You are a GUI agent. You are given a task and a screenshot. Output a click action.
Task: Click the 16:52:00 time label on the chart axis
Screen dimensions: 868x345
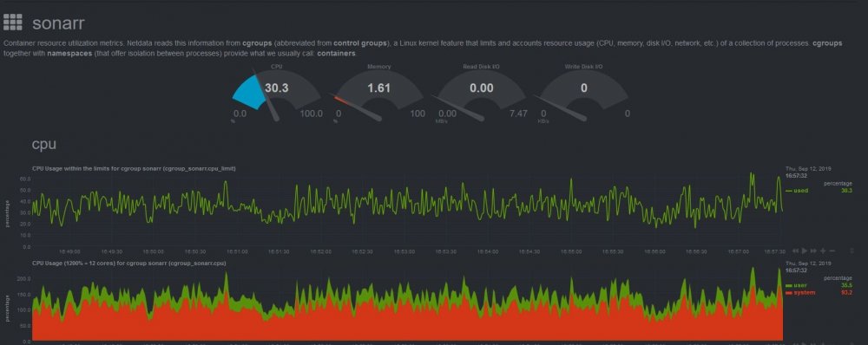click(x=320, y=251)
